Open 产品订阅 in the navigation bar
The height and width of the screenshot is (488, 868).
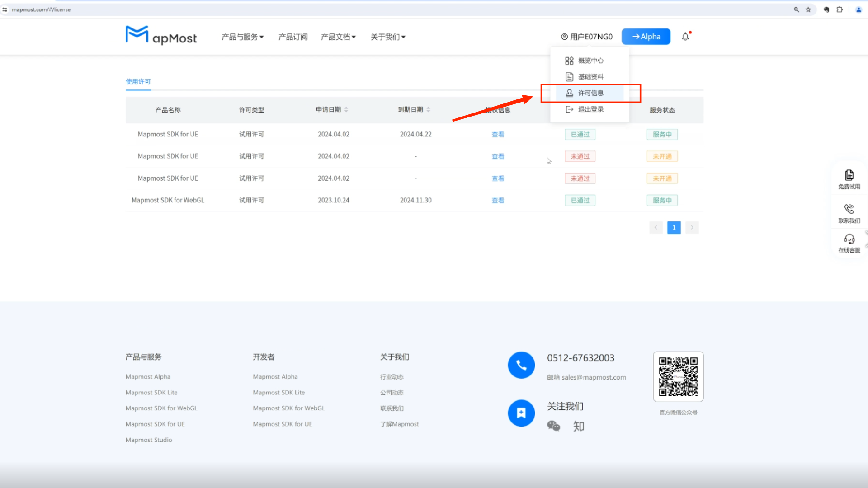(293, 37)
